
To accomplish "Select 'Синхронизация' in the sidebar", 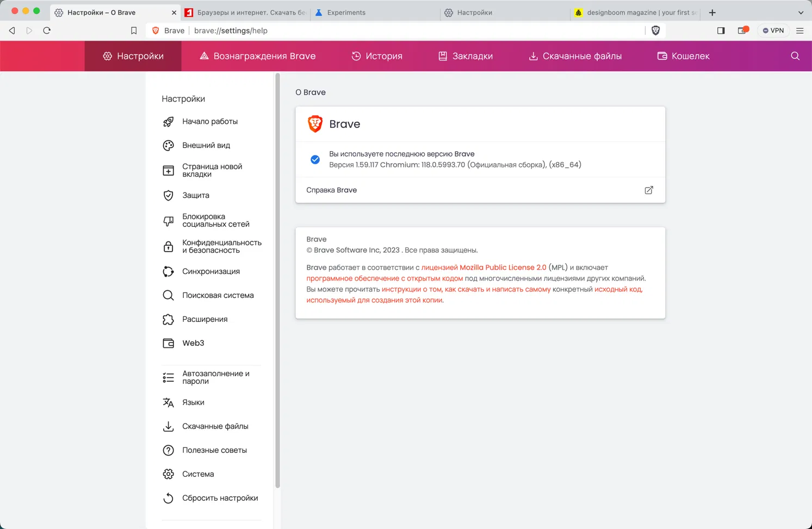I will (x=211, y=272).
